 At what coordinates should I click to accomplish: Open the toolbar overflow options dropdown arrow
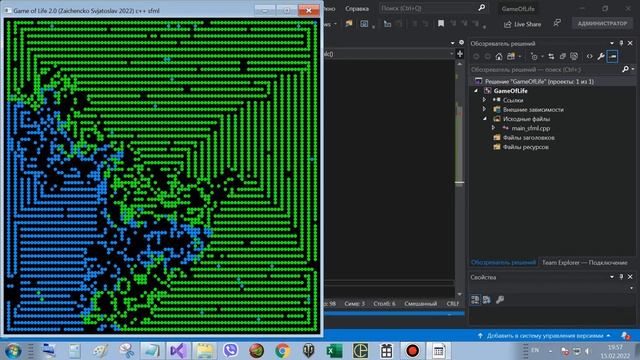(x=484, y=27)
